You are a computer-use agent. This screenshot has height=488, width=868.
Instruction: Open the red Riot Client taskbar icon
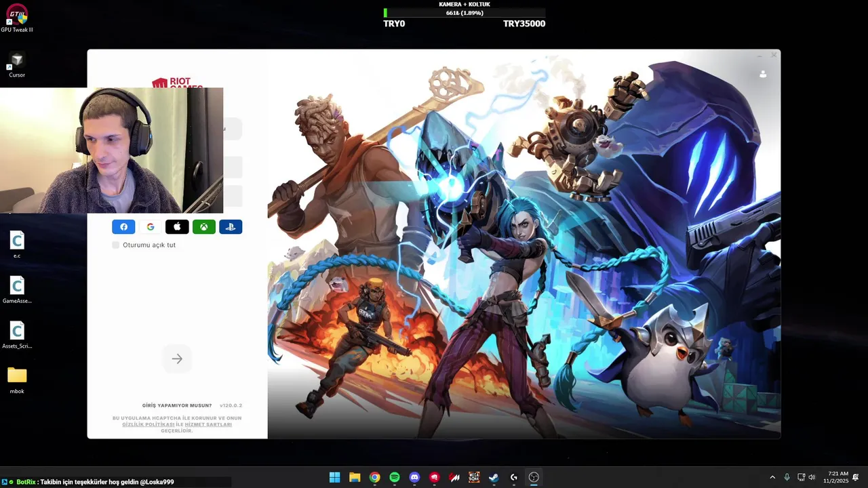[x=435, y=477]
